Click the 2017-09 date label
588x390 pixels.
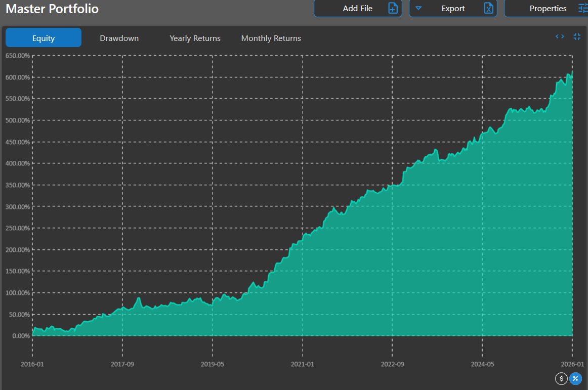pos(122,364)
